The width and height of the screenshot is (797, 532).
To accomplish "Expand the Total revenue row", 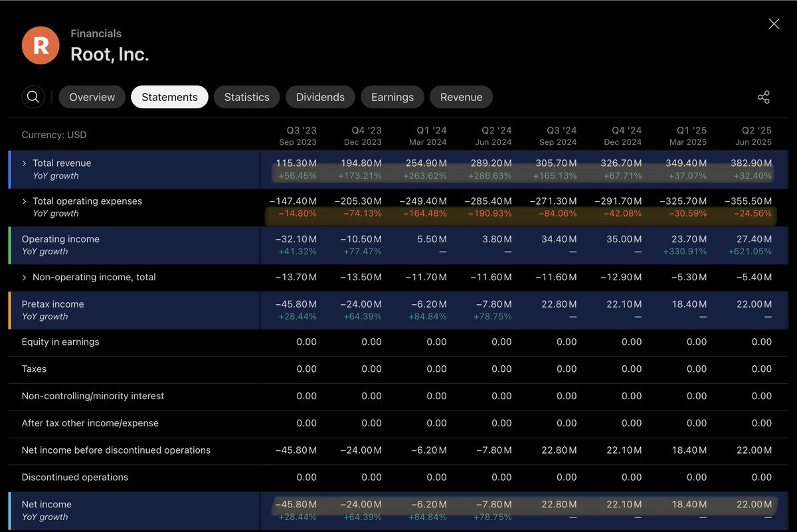I will click(25, 163).
